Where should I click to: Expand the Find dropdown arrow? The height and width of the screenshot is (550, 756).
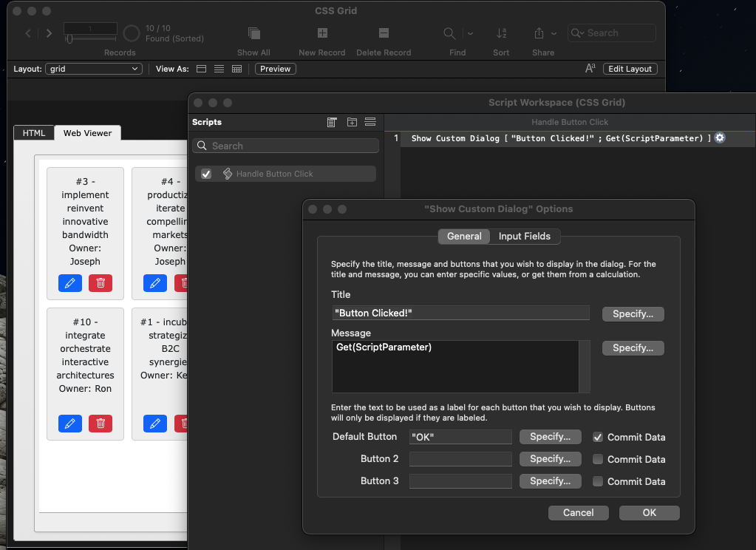click(x=470, y=33)
